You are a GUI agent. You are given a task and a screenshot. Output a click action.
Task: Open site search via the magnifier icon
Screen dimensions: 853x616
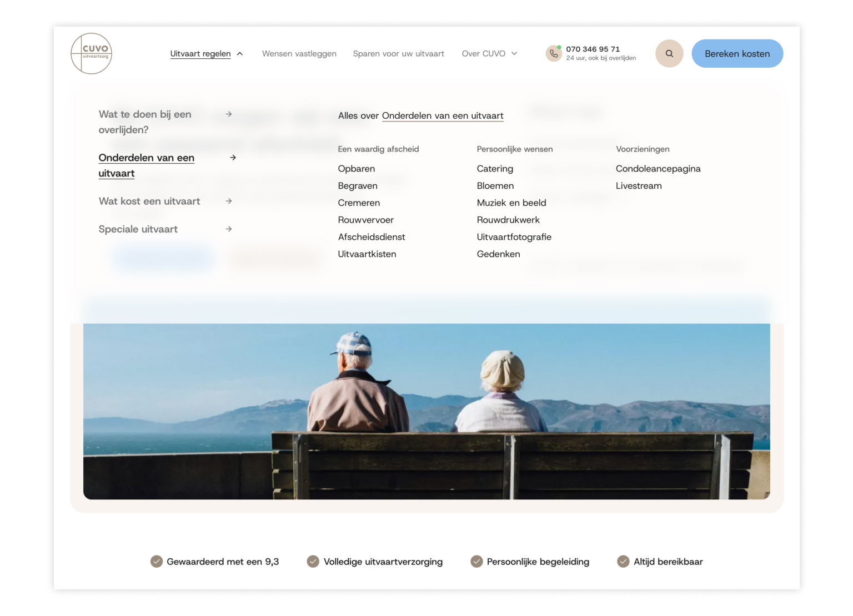click(669, 53)
